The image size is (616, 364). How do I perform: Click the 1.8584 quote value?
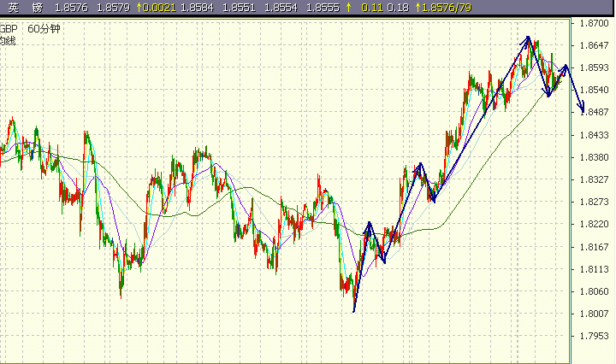point(198,8)
